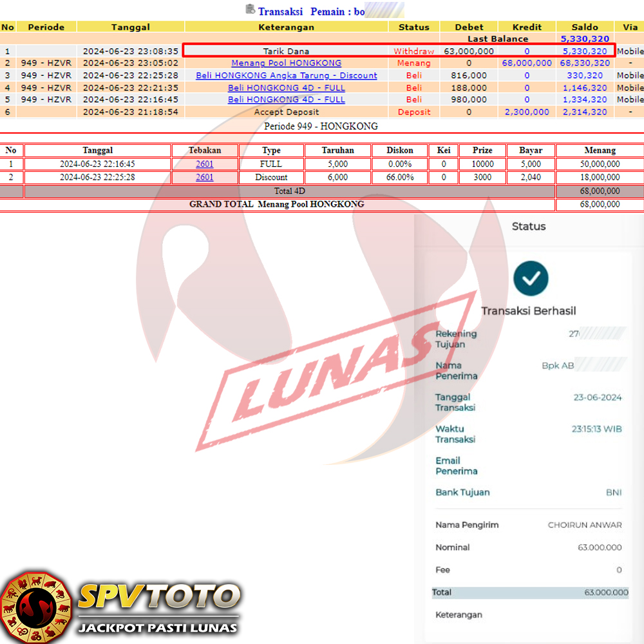Click the Status column header

pos(413,27)
